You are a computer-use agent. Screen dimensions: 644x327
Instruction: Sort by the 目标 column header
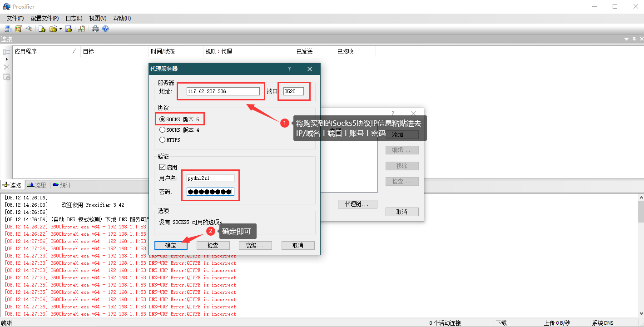(114, 51)
